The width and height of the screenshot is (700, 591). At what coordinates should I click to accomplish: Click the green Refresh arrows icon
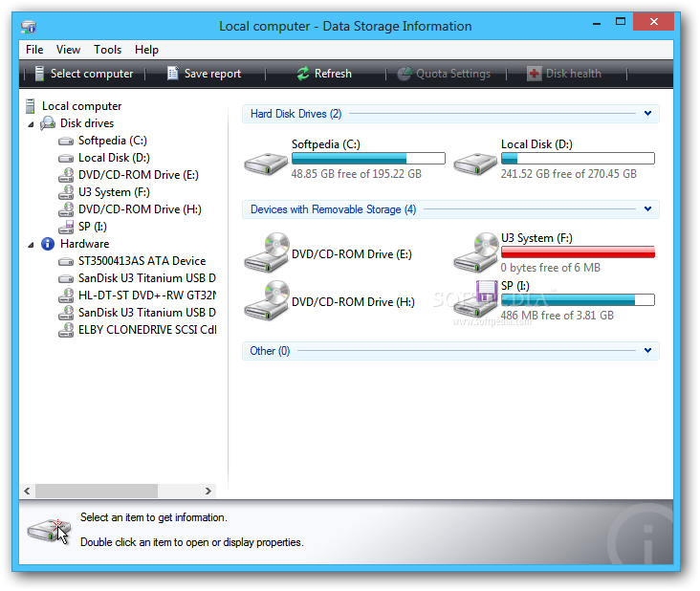(x=303, y=74)
